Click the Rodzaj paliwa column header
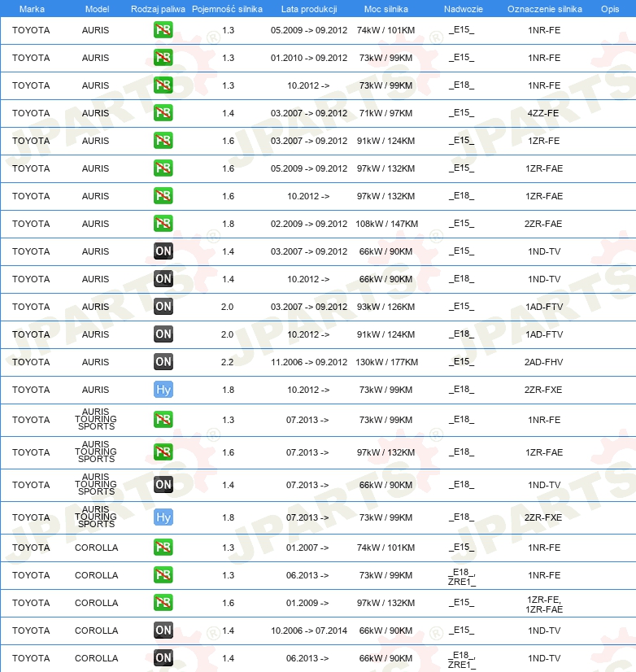The image size is (636, 672). 158,9
